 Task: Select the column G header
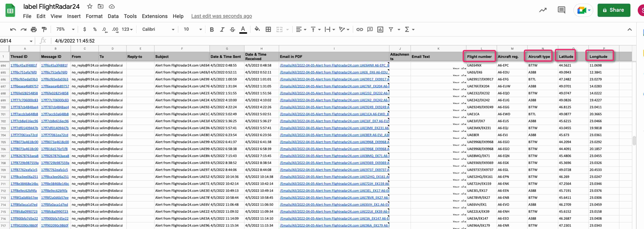click(227, 49)
